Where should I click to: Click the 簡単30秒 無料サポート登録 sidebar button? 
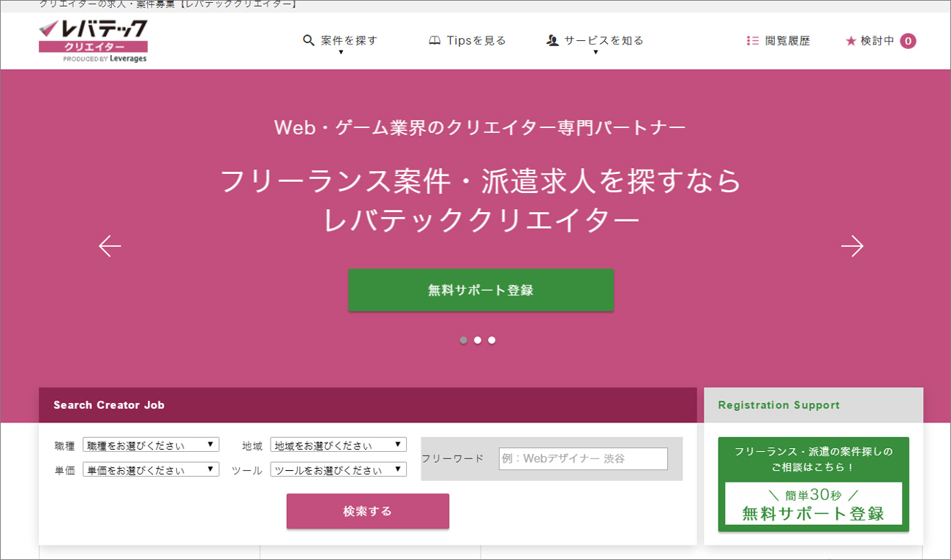(813, 504)
